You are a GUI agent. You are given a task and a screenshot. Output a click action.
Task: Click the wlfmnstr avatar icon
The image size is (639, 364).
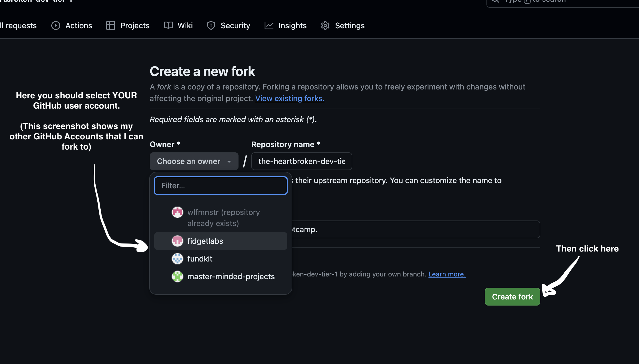(x=177, y=212)
